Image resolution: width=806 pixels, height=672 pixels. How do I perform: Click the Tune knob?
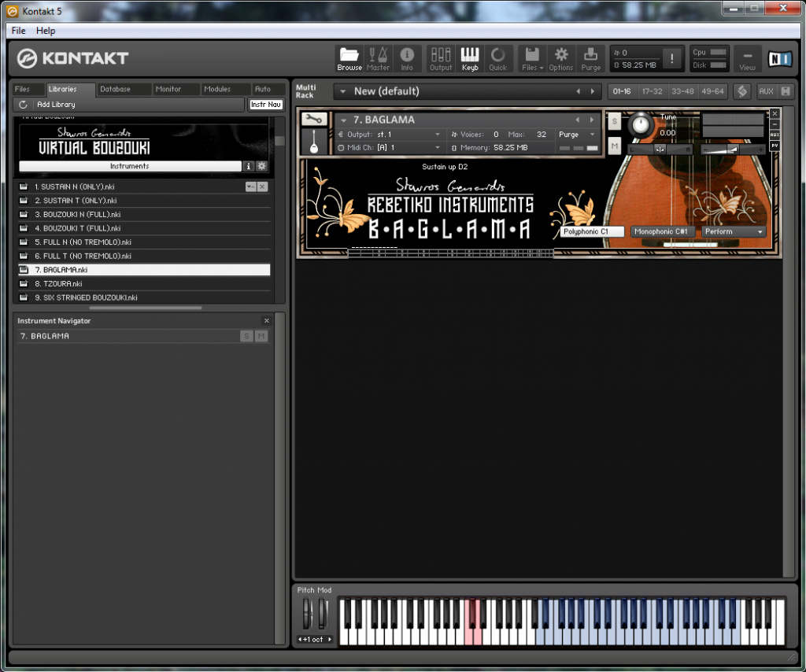(641, 125)
